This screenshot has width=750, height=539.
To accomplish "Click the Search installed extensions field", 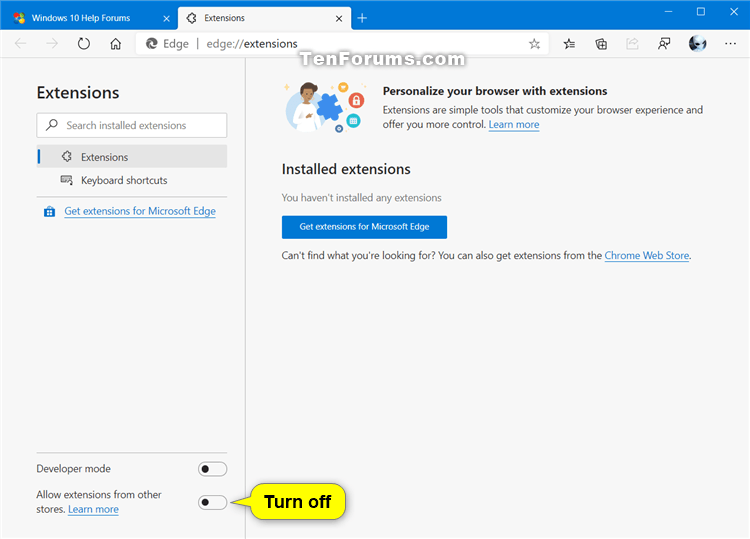I will 132,125.
